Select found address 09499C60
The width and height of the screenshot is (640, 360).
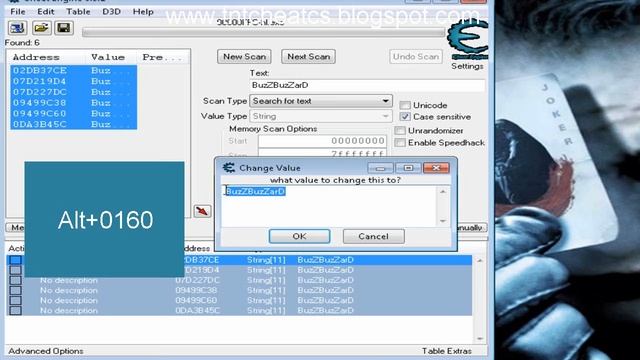coord(40,113)
